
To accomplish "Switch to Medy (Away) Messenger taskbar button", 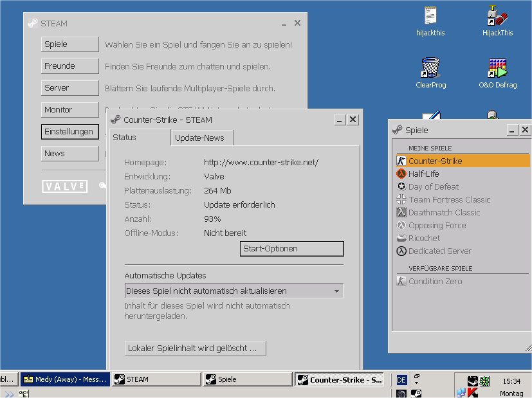I will click(65, 379).
